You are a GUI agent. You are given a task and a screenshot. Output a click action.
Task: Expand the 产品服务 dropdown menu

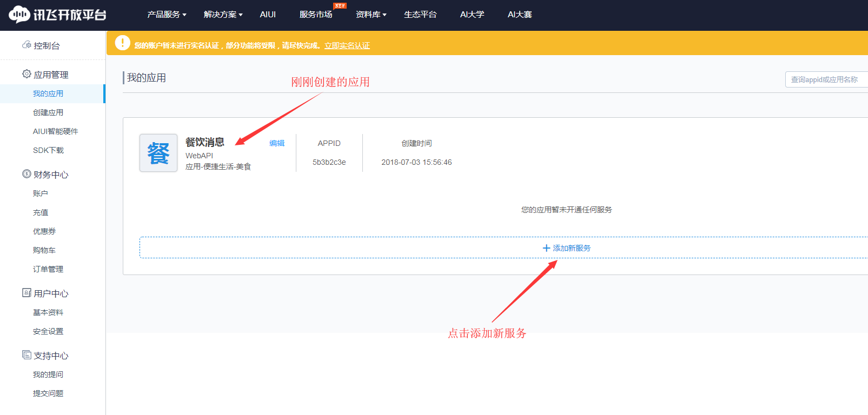point(167,15)
